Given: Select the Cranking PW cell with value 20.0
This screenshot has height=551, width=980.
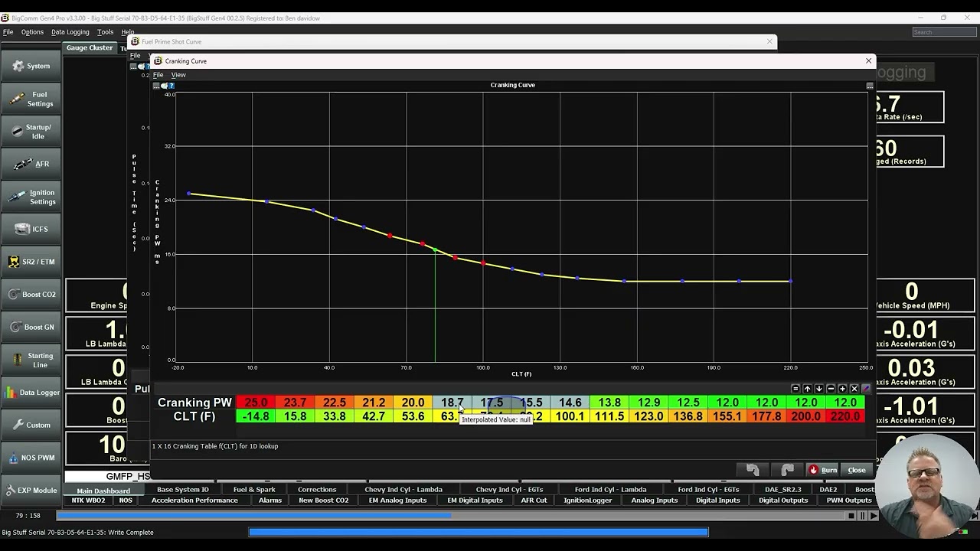Looking at the screenshot, I should pos(413,403).
